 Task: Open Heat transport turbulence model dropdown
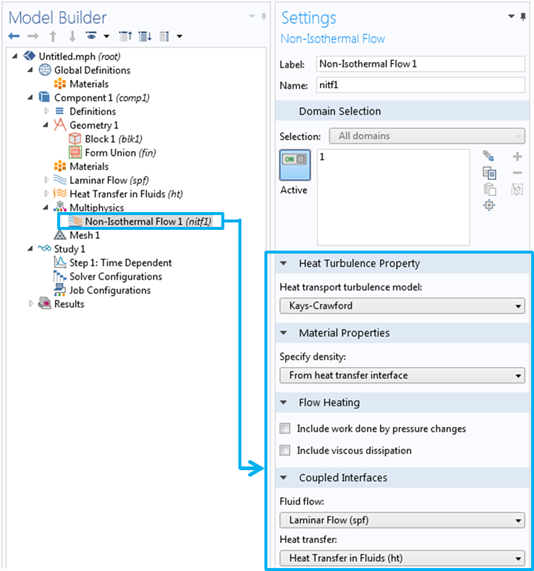coord(402,306)
